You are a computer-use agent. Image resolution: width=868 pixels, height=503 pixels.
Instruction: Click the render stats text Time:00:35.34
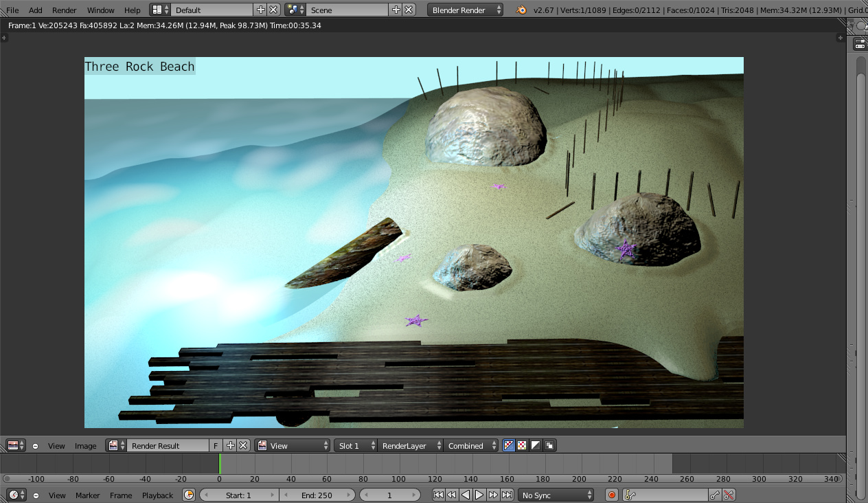click(295, 25)
